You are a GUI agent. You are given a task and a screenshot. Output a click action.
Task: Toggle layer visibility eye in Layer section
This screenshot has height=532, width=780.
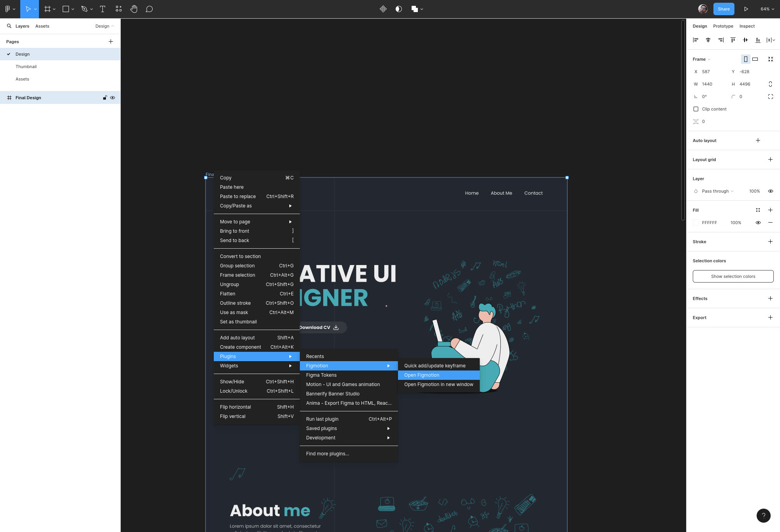pyautogui.click(x=771, y=191)
